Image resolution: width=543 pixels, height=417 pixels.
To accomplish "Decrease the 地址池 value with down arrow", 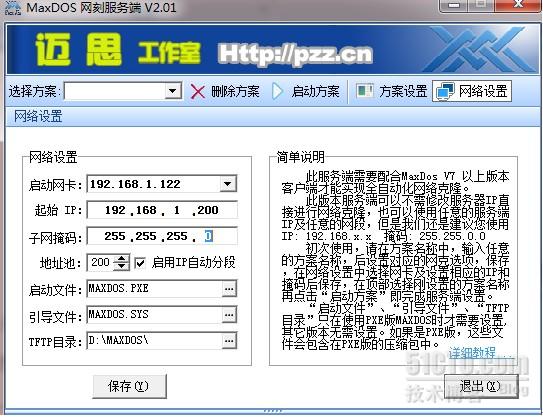I will [122, 266].
